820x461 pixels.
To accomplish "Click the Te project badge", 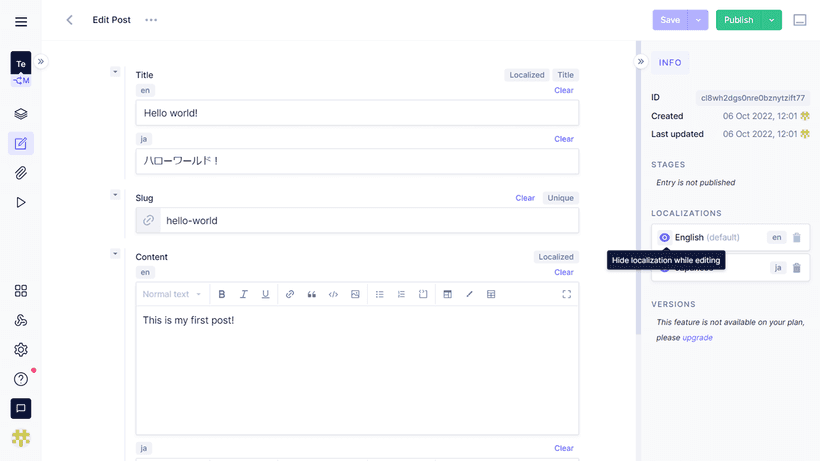I will point(21,64).
